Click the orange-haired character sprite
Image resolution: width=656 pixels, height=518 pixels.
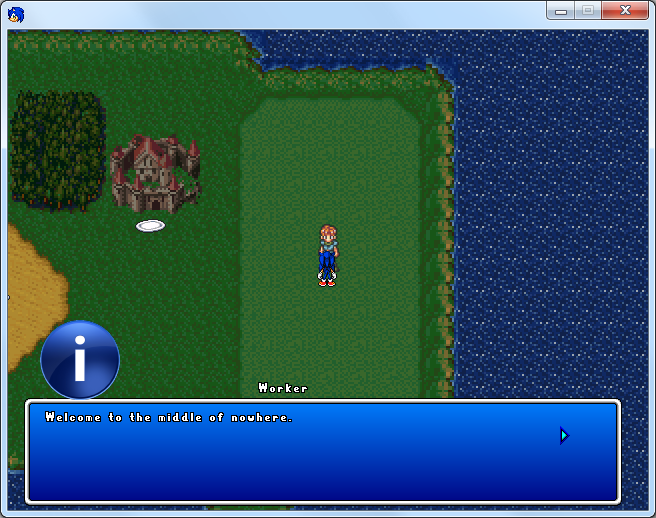pyautogui.click(x=327, y=256)
